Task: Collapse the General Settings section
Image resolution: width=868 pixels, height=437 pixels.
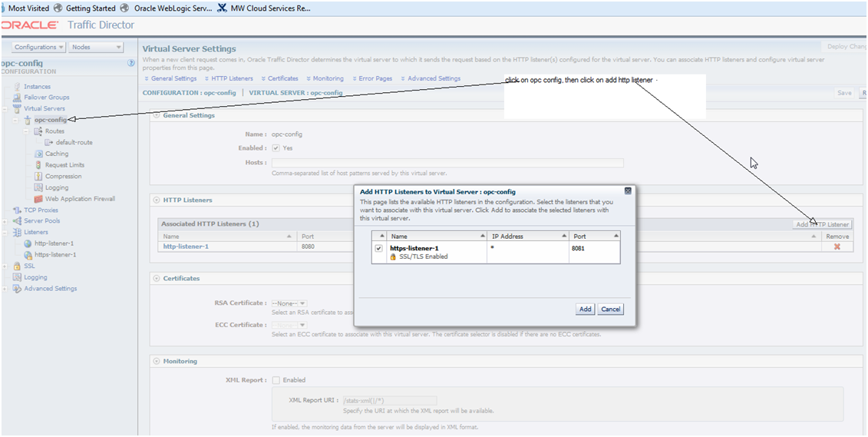Action: coord(156,116)
